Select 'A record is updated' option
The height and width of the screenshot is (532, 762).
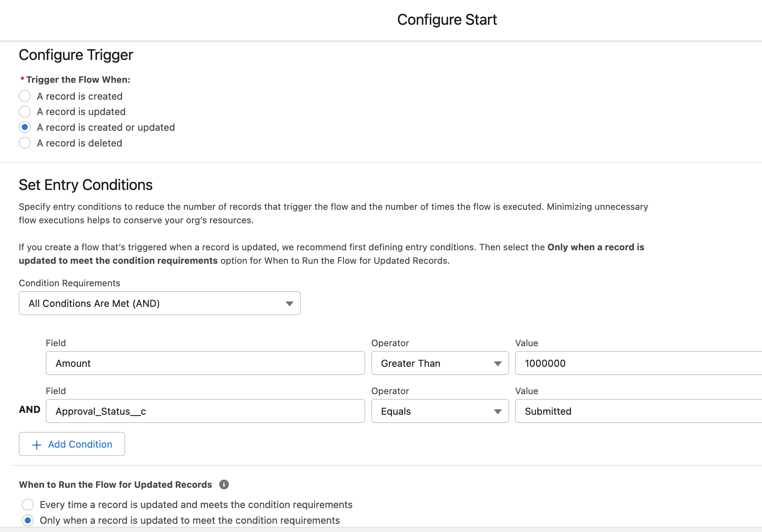pos(25,112)
